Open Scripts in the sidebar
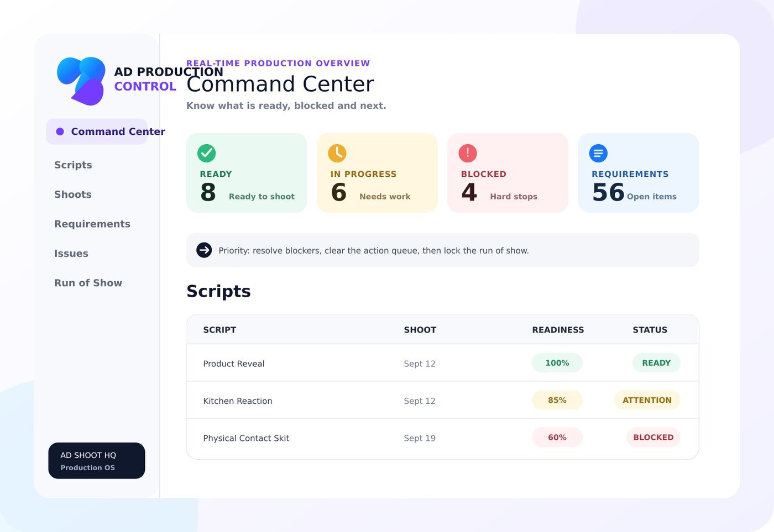 [x=73, y=165]
